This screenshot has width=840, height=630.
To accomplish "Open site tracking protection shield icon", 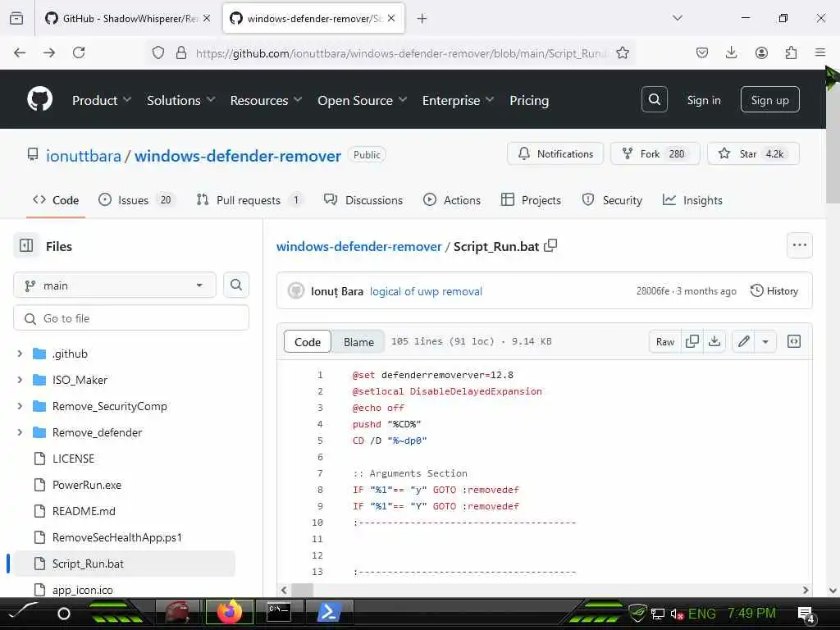I will click(158, 52).
